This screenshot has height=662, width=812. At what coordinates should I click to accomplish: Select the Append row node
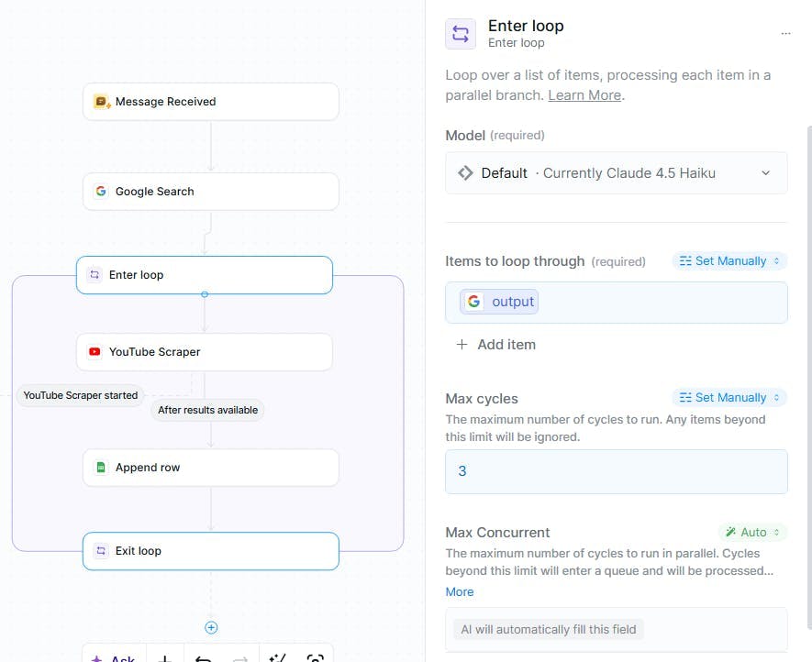click(x=210, y=468)
